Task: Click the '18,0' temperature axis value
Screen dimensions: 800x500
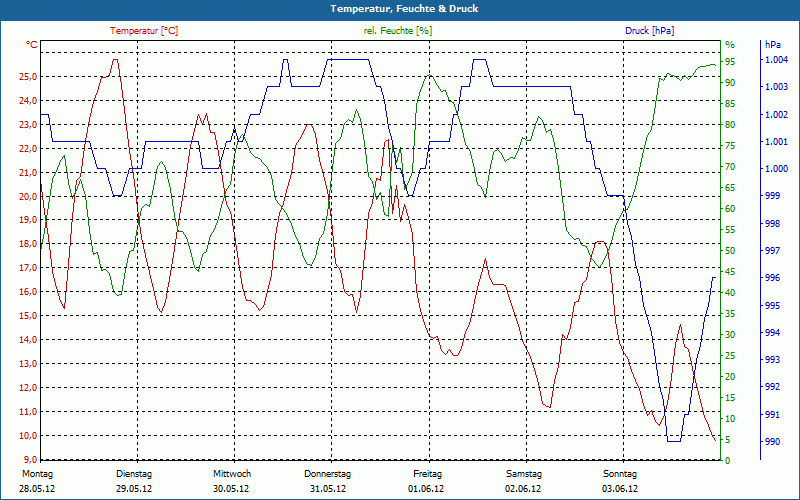Action: (28, 244)
